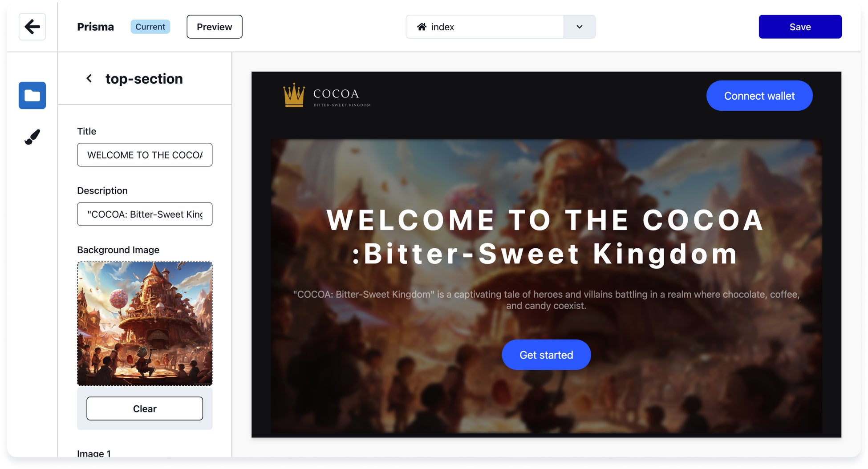Go back using top-section chevron

click(x=89, y=78)
